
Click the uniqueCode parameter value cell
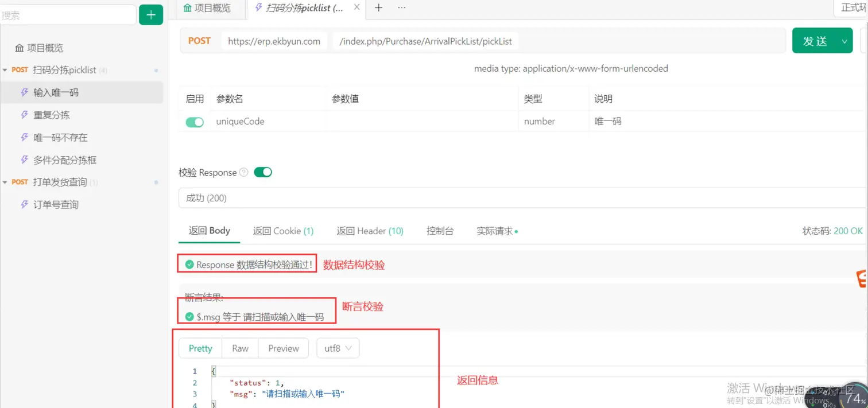pos(422,122)
